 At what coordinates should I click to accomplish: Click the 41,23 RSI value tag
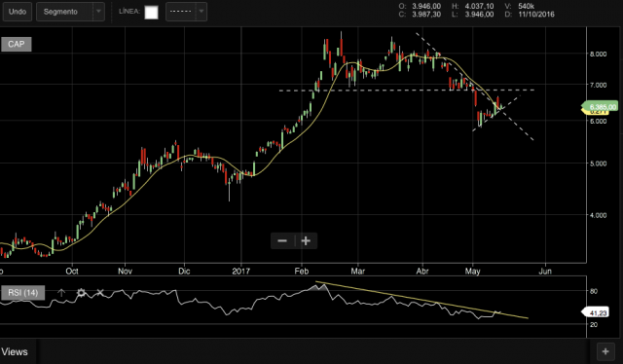point(596,312)
